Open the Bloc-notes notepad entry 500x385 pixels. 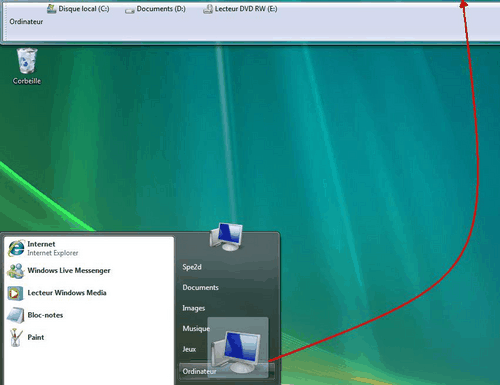tap(35, 315)
